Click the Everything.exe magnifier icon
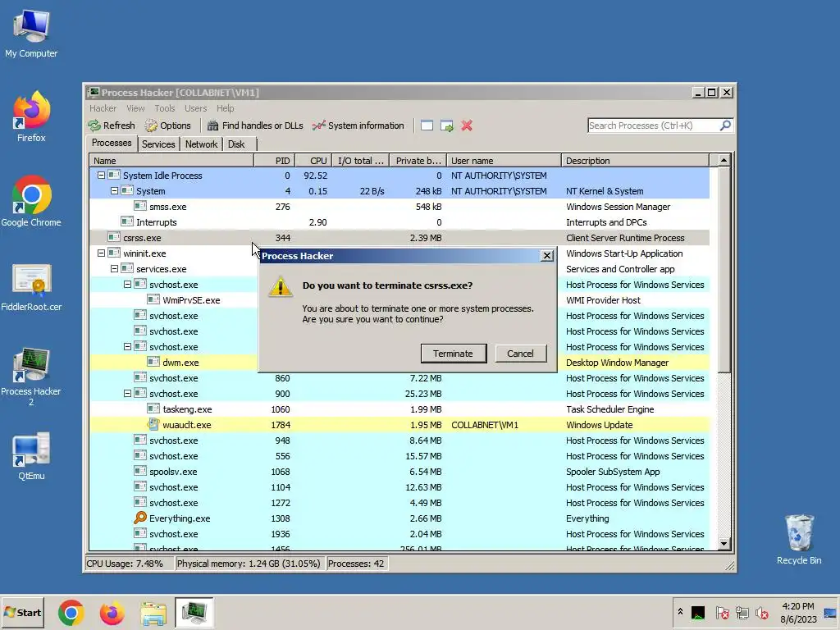Viewport: 840px width, 630px height. (139, 518)
